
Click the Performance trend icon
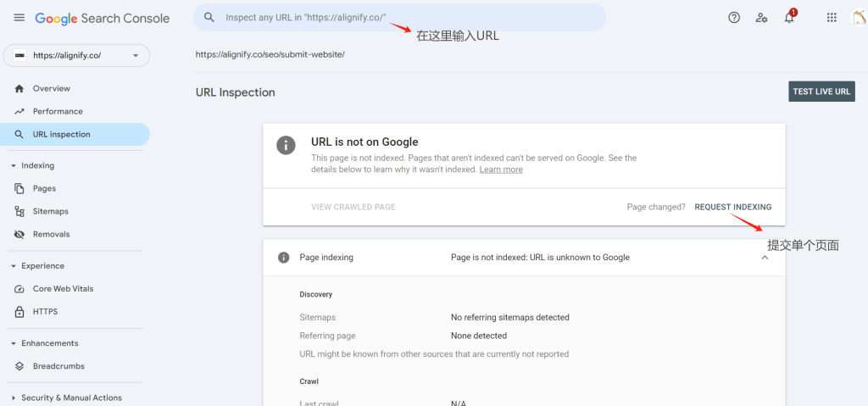click(x=19, y=111)
